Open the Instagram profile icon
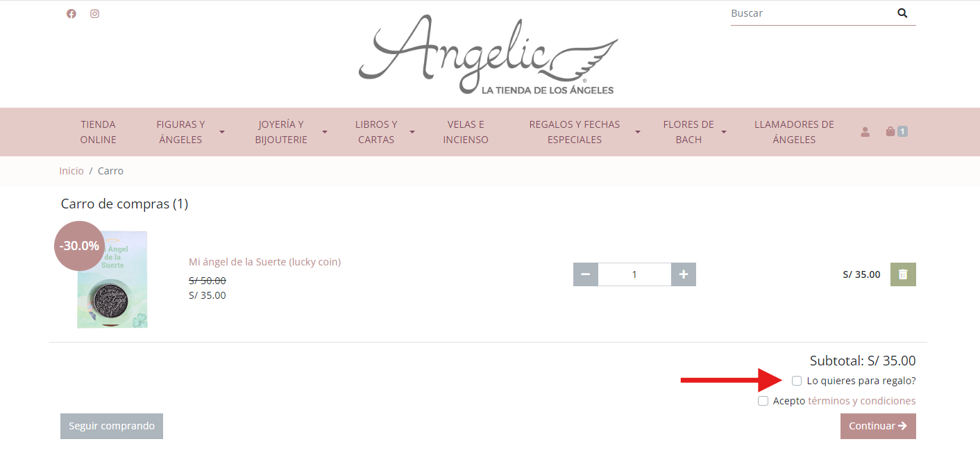This screenshot has height=453, width=980. coord(94,13)
